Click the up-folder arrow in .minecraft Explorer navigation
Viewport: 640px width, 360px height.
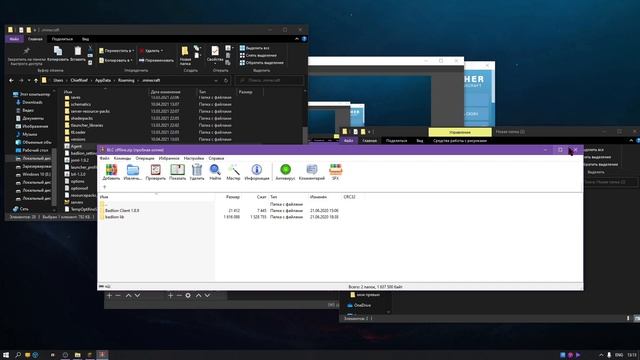click(x=36, y=80)
